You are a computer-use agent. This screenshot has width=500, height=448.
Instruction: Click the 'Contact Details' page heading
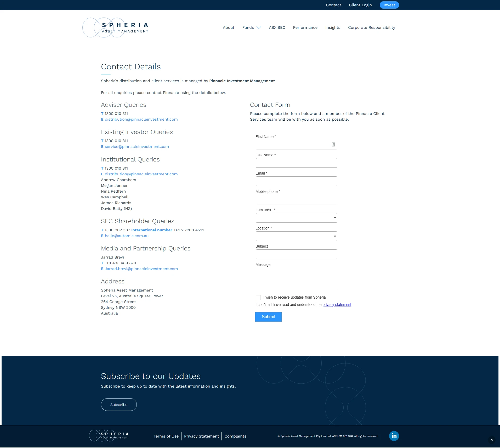[131, 67]
